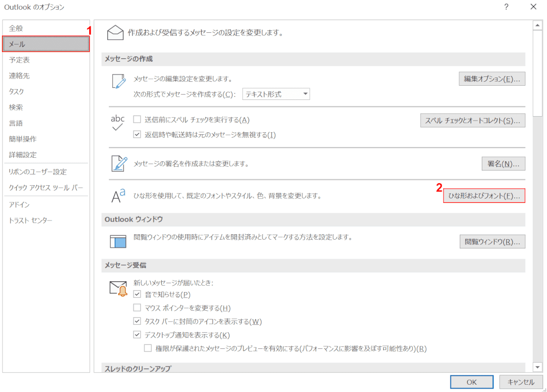Select 全般 in the sidebar
This screenshot has height=392, width=547.
(46, 28)
